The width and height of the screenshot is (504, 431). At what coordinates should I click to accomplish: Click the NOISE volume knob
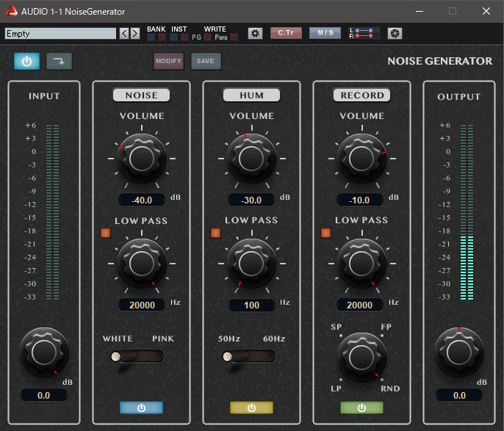coord(140,158)
